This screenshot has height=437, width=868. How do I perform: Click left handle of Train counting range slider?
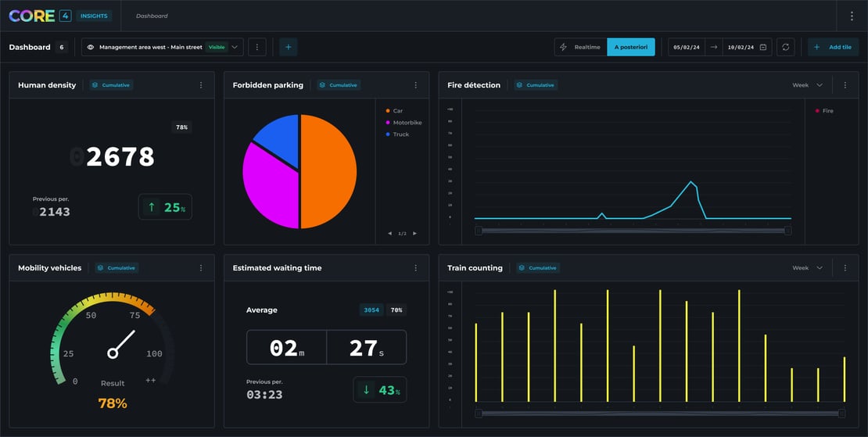[x=479, y=414]
